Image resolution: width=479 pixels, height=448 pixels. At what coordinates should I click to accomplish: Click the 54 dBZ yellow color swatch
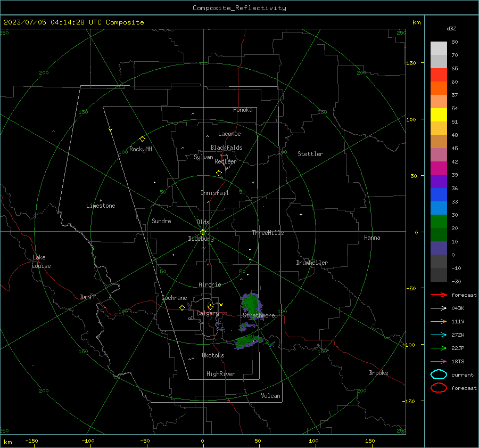pyautogui.click(x=439, y=115)
